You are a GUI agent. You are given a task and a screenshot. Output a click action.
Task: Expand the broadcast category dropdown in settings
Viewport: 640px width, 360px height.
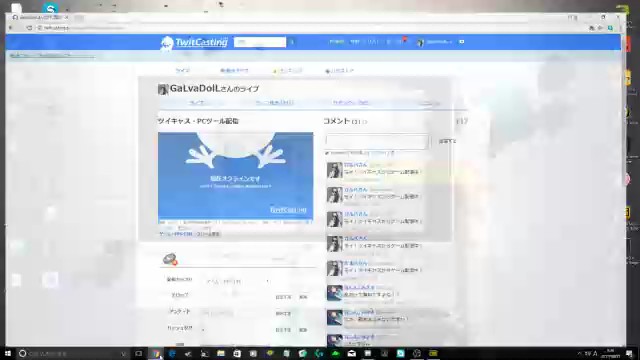point(237,281)
